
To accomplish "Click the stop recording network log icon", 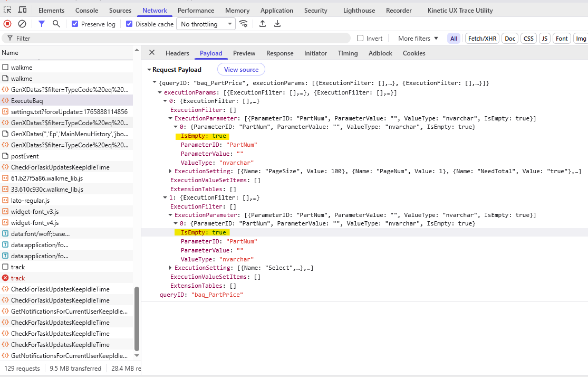I will point(7,24).
